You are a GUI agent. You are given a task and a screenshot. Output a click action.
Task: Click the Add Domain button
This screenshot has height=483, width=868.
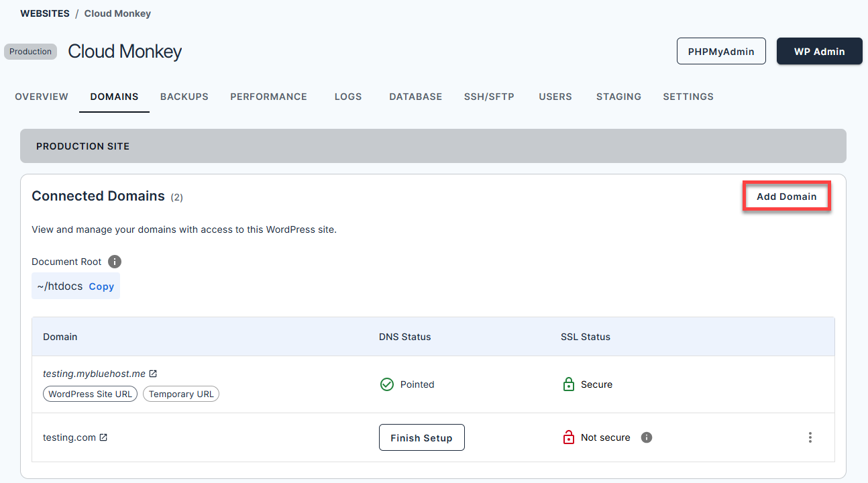point(786,196)
